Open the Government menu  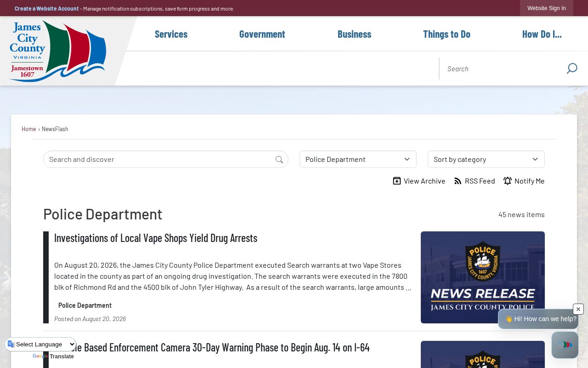point(262,34)
